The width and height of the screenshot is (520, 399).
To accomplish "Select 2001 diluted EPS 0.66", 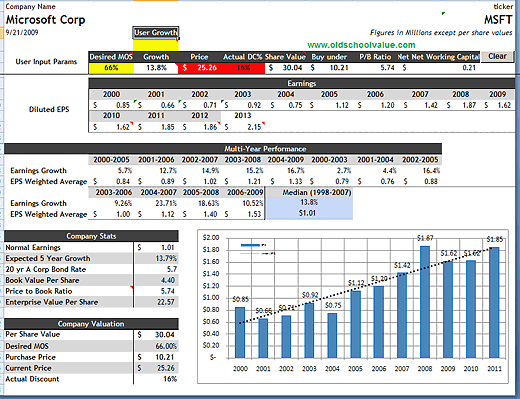I will click(x=156, y=105).
